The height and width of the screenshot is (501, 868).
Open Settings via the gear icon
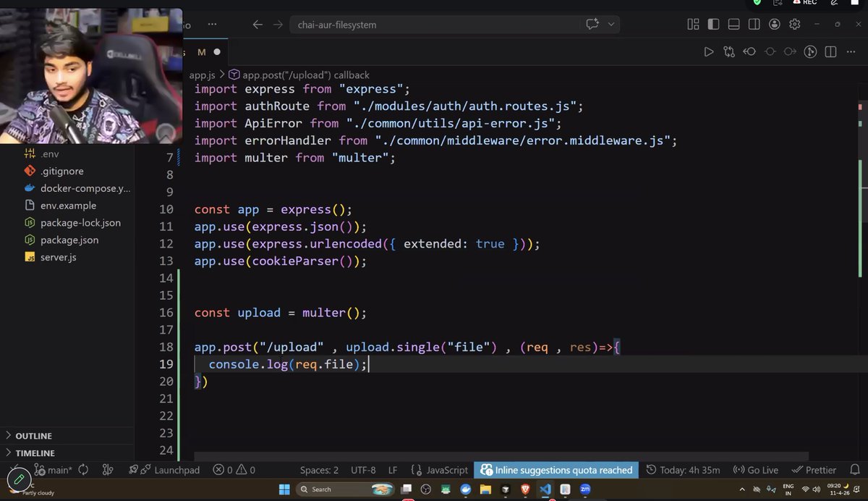794,24
